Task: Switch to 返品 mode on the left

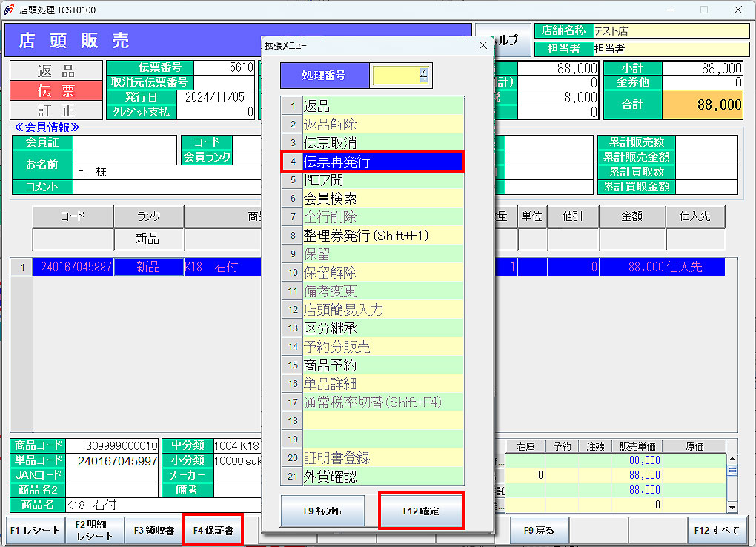Action: click(x=56, y=71)
